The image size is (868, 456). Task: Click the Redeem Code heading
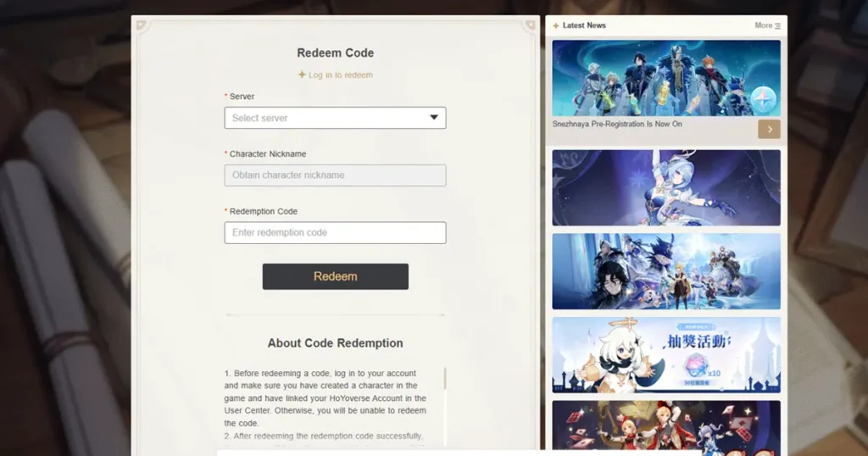point(336,53)
